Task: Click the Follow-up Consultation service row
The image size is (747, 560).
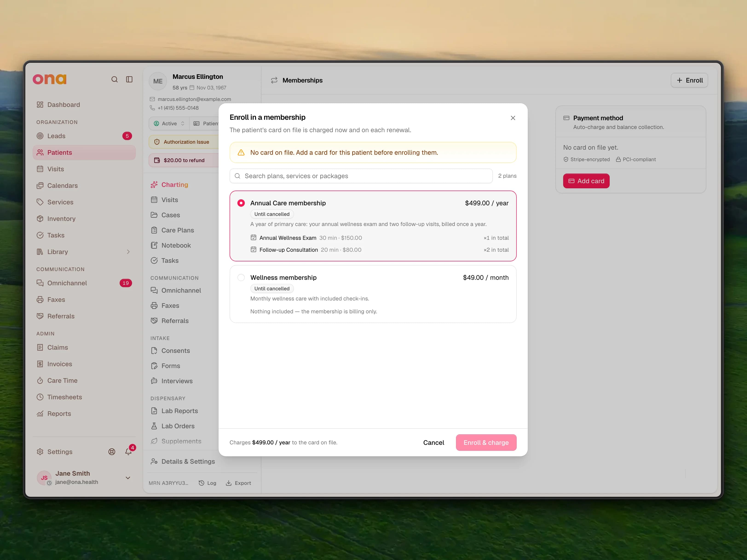Action: [x=380, y=250]
